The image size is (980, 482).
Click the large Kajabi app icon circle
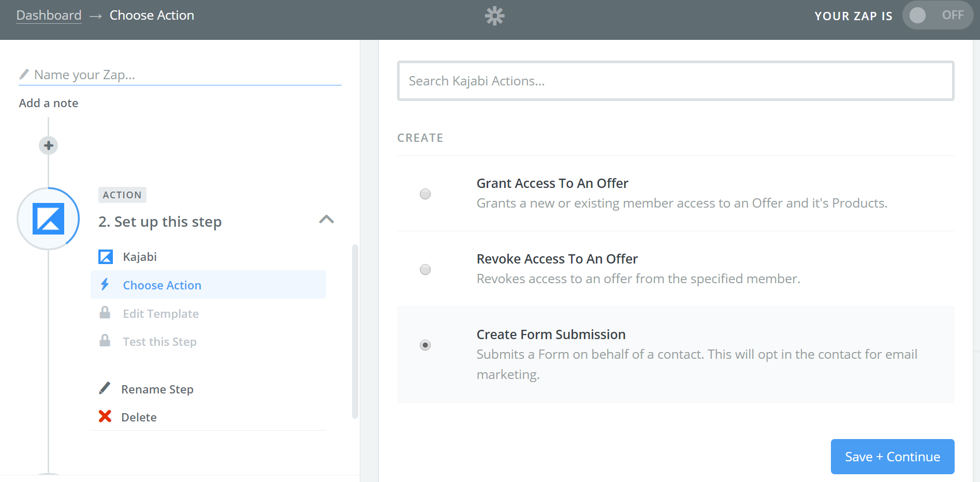[x=49, y=218]
